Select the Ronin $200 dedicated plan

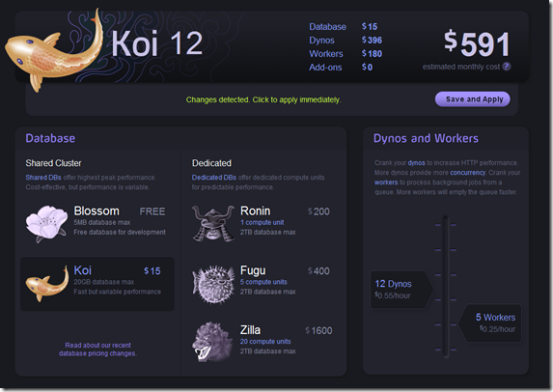(x=262, y=223)
